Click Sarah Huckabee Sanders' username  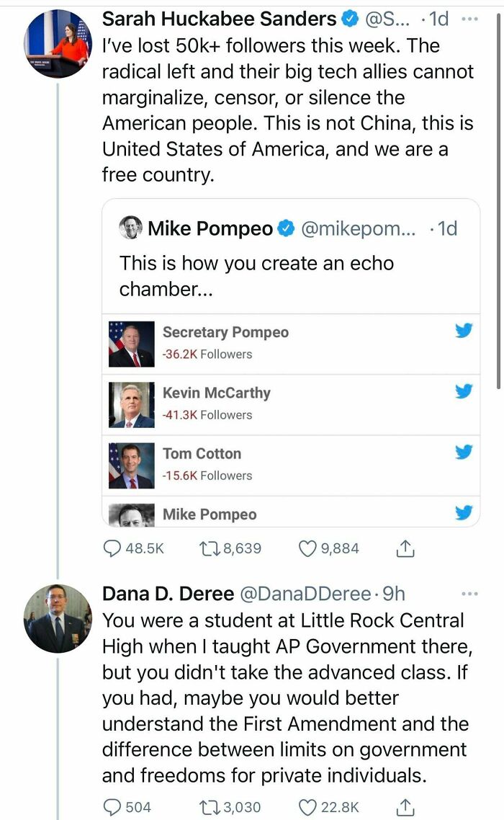[x=216, y=18]
